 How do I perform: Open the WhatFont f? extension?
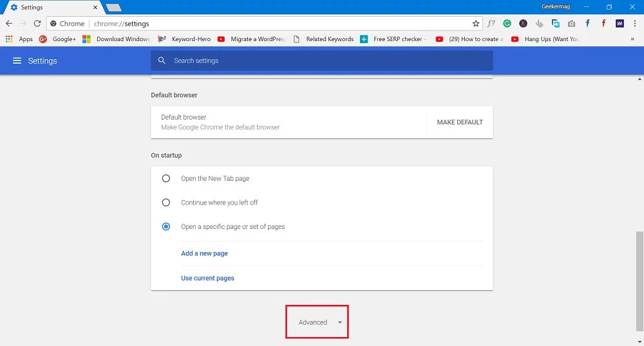pyautogui.click(x=491, y=23)
